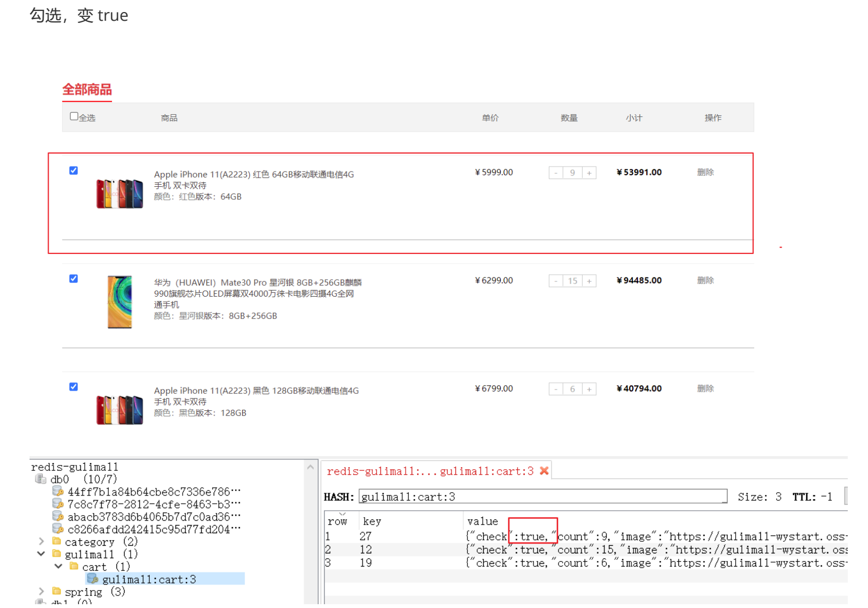The width and height of the screenshot is (868, 608).
Task: Delete the HUAWEI Mate30 Pro item
Action: [705, 280]
